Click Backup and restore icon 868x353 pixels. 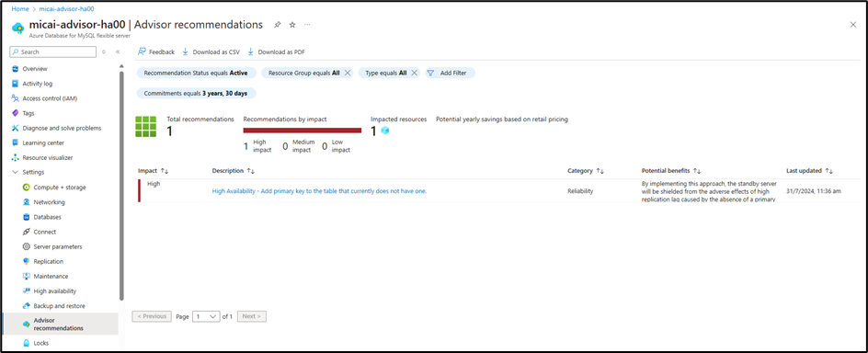26,306
